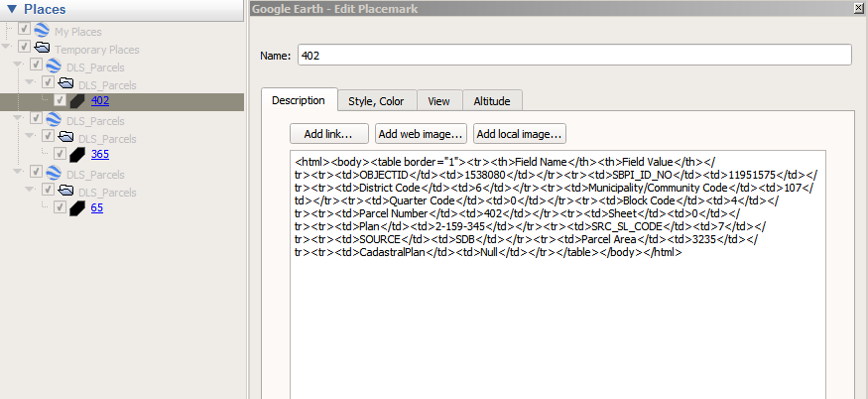This screenshot has width=868, height=399.
Task: Click the polygon icon beside placemark 365
Action: pos(77,154)
